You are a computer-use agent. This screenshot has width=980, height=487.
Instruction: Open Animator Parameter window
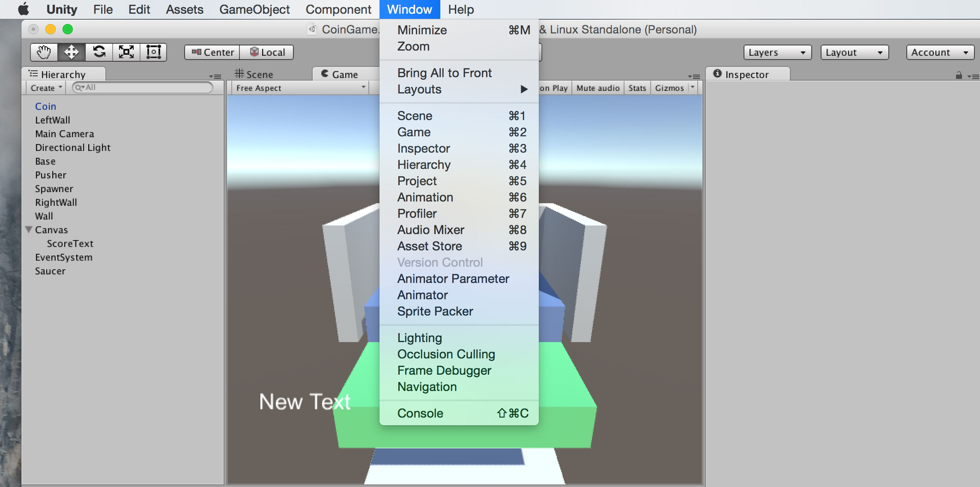[459, 279]
